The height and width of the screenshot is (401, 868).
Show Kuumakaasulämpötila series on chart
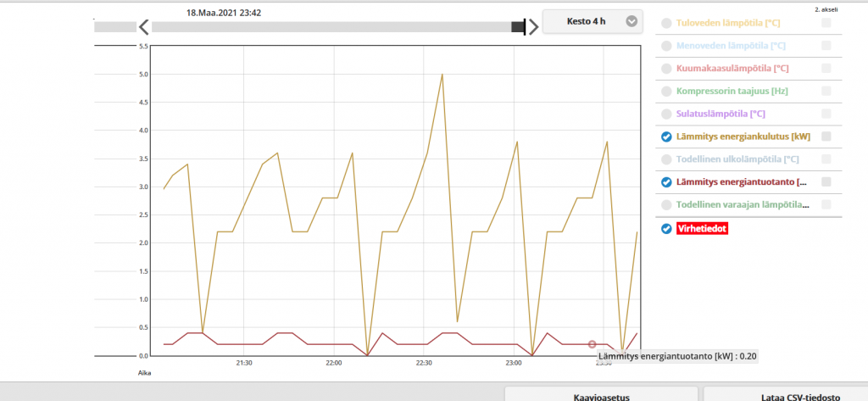pos(666,69)
